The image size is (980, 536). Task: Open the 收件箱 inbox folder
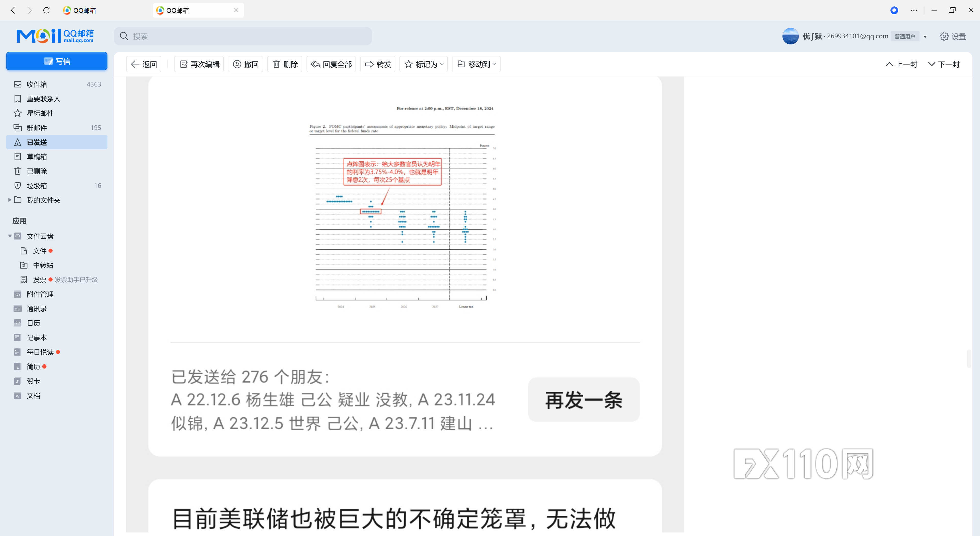pos(57,84)
